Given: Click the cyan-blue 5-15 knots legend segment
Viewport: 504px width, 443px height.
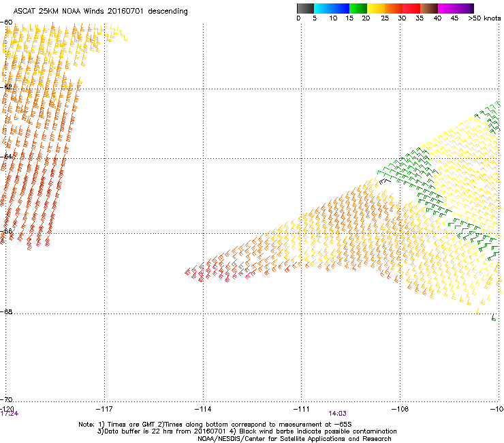Looking at the screenshot, I should (332, 8).
